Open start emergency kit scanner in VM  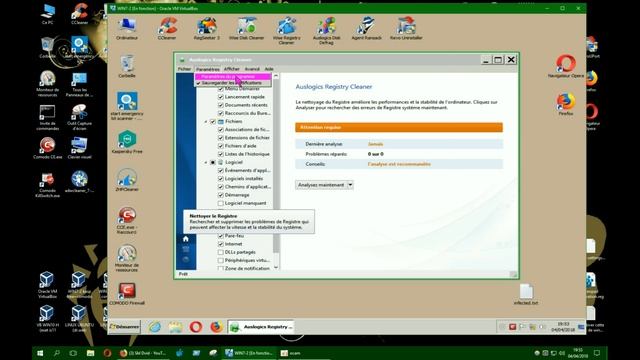point(127,106)
